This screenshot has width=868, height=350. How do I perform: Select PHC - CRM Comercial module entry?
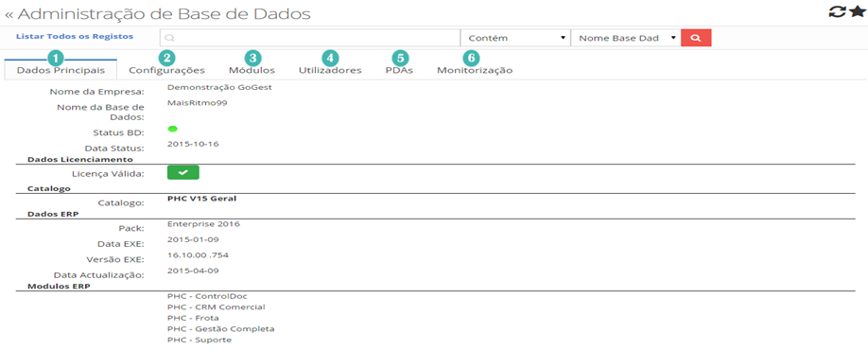(x=216, y=306)
